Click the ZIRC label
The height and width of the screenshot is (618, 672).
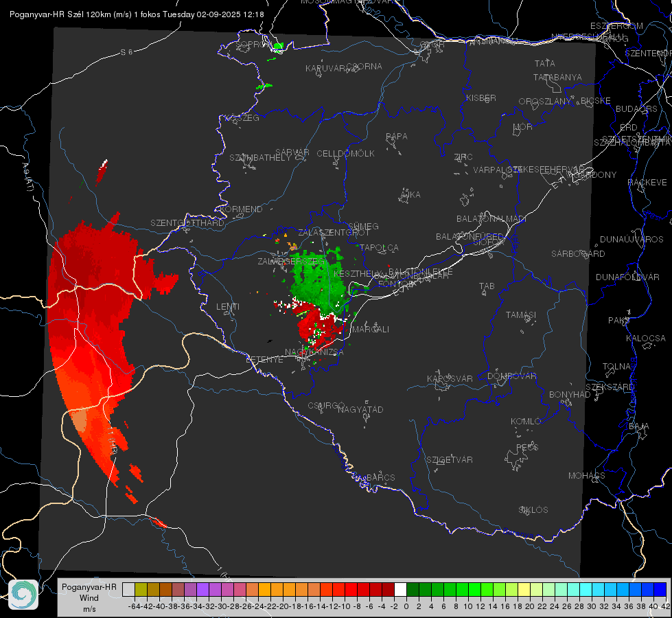(x=463, y=157)
